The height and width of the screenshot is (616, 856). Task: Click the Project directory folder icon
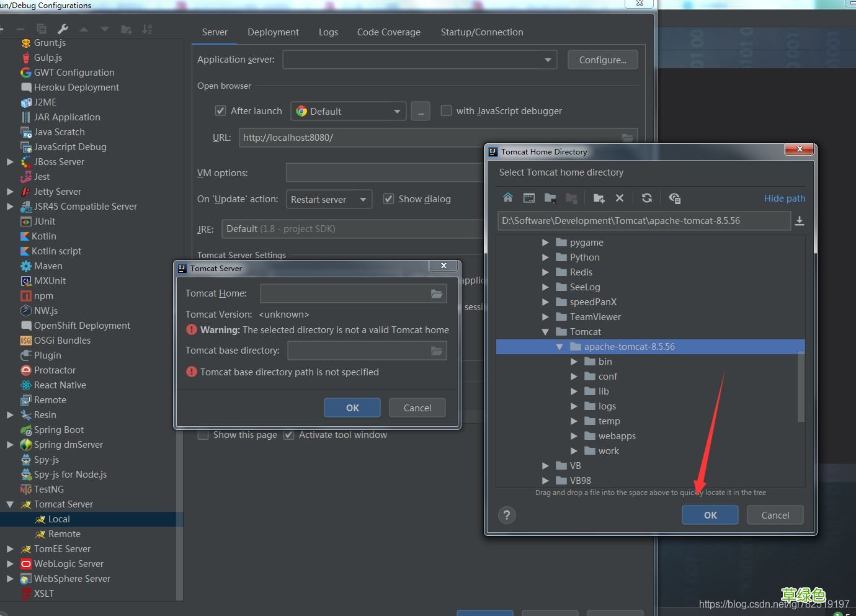(550, 198)
